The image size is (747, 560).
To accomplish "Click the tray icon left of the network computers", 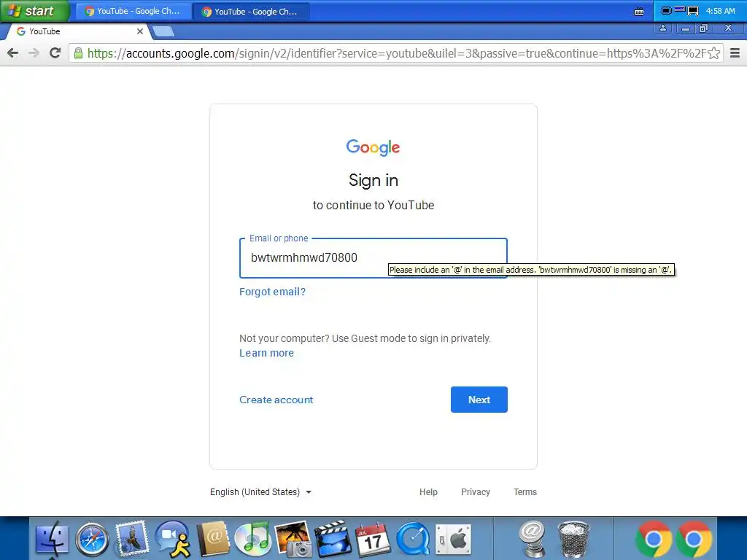I will [680, 9].
